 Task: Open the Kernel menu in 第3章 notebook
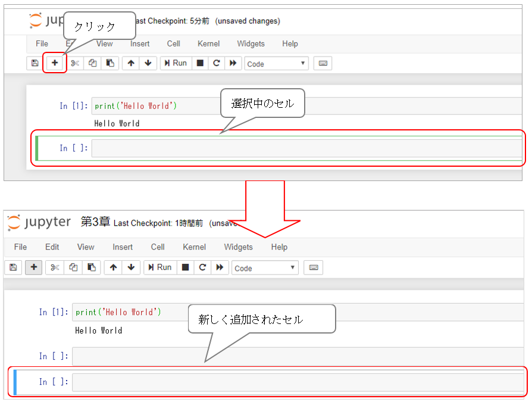point(195,247)
